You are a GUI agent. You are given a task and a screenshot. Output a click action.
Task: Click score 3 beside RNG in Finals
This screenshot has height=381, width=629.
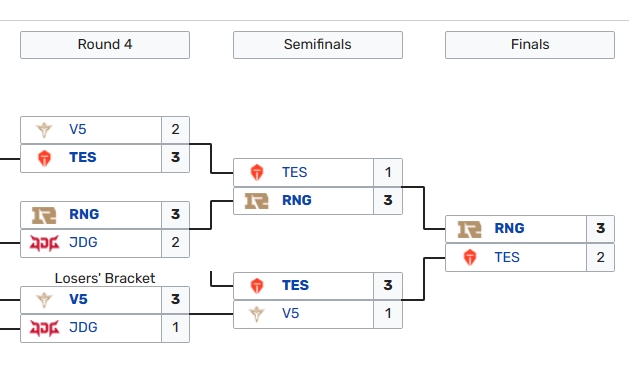coord(601,229)
